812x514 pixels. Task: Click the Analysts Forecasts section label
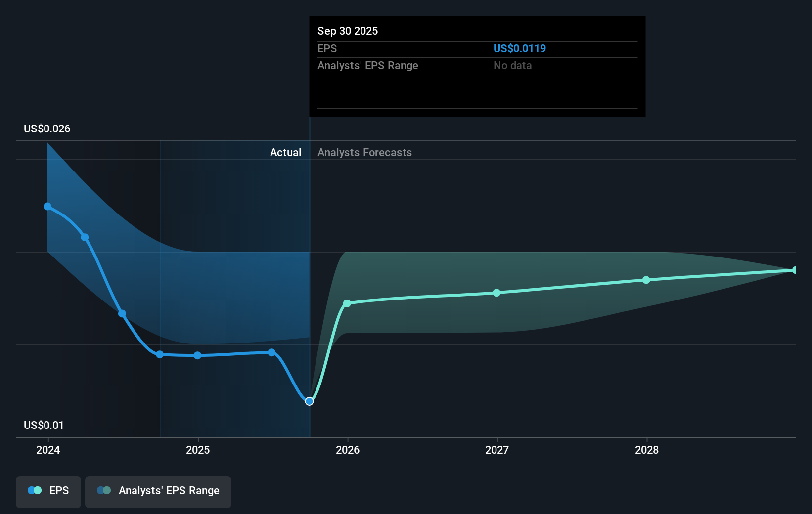(364, 153)
